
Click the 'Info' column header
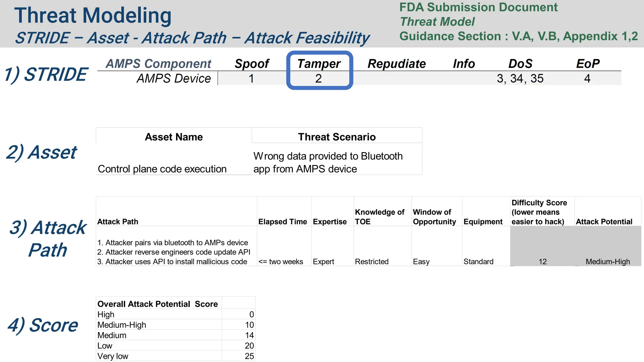pos(464,64)
